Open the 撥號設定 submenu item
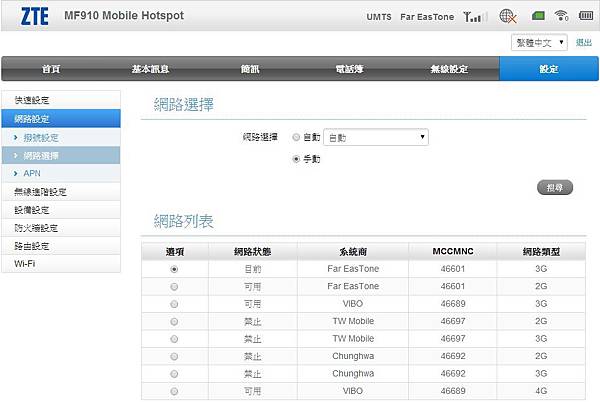The image size is (600, 402). click(x=61, y=137)
